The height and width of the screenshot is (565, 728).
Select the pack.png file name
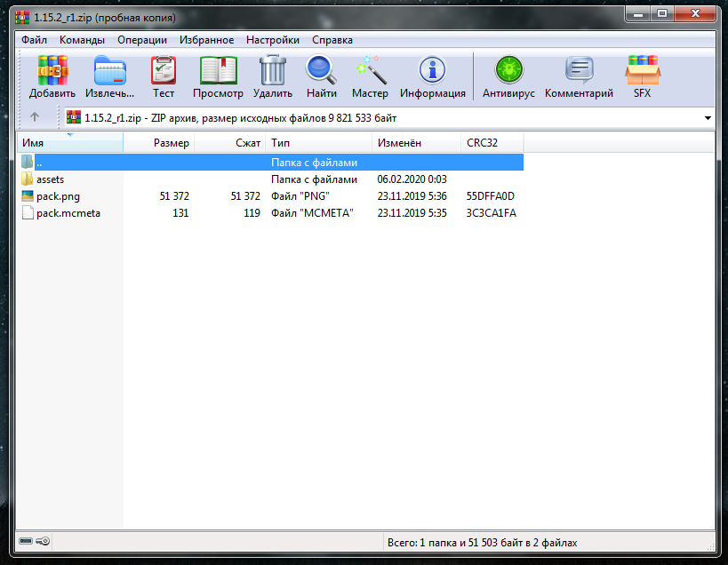tap(58, 196)
